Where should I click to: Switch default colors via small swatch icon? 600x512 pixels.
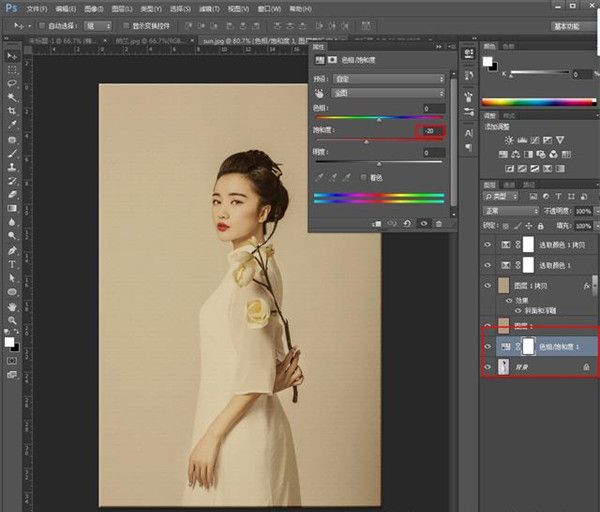[x=8, y=331]
